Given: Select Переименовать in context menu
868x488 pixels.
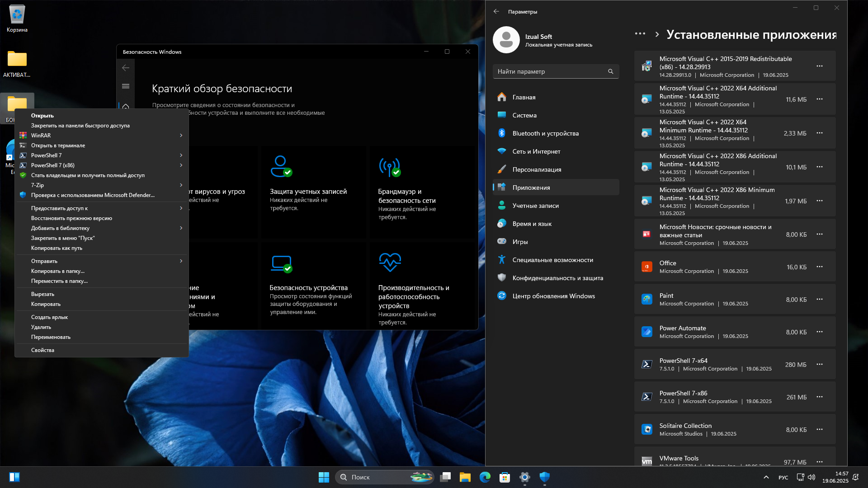Looking at the screenshot, I should point(102,337).
